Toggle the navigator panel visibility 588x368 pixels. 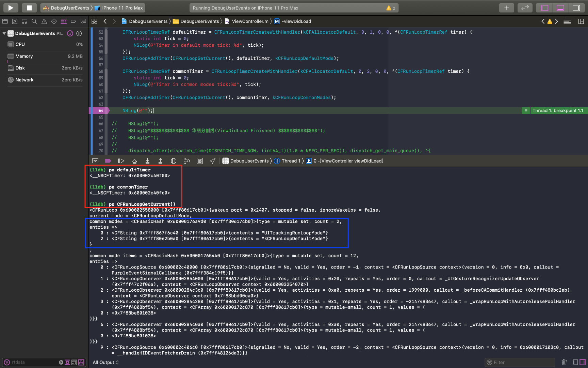click(544, 7)
